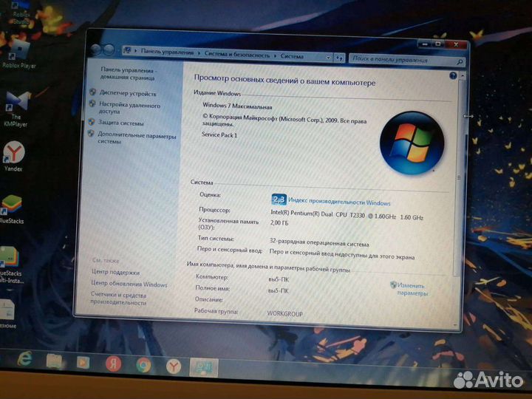The width and height of the screenshot is (532, 399).
Task: Open Yandex Browser yellow taskbar icon
Action: pyautogui.click(x=172, y=365)
